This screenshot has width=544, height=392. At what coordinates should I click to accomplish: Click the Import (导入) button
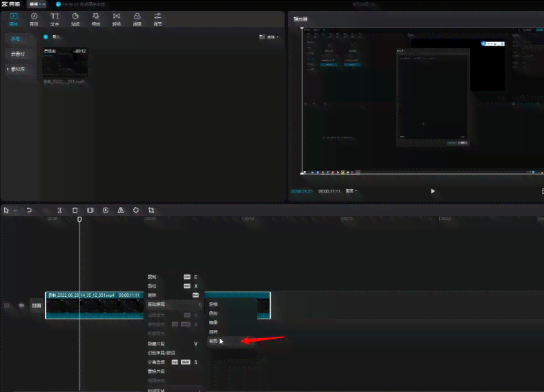click(x=52, y=37)
